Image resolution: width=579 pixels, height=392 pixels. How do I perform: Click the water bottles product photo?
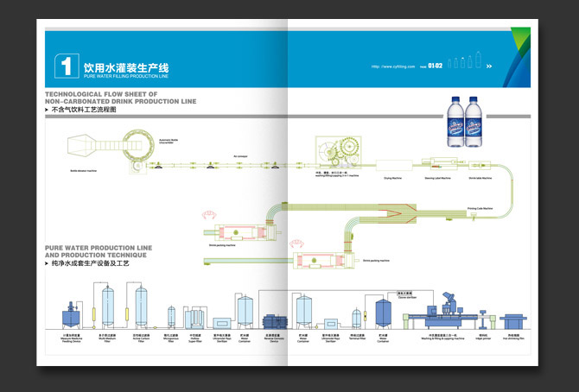coord(465,122)
